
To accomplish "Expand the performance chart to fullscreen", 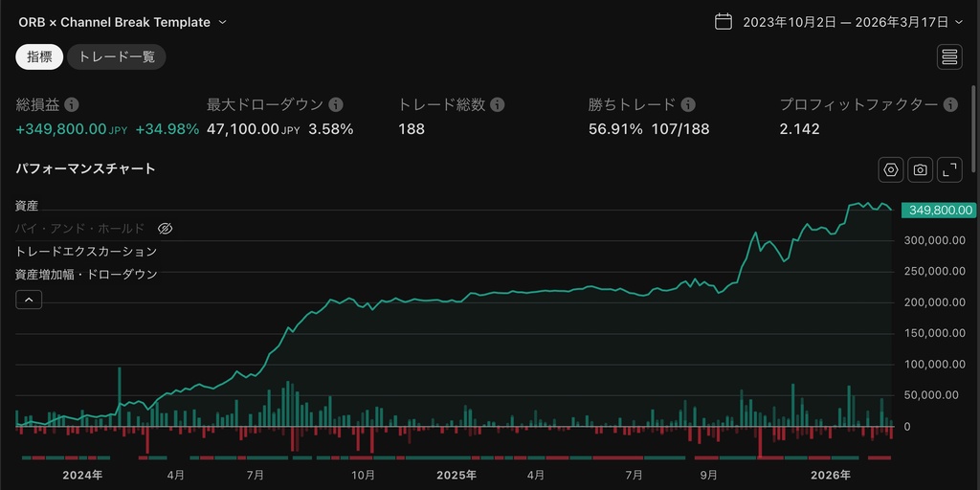I will coord(949,169).
